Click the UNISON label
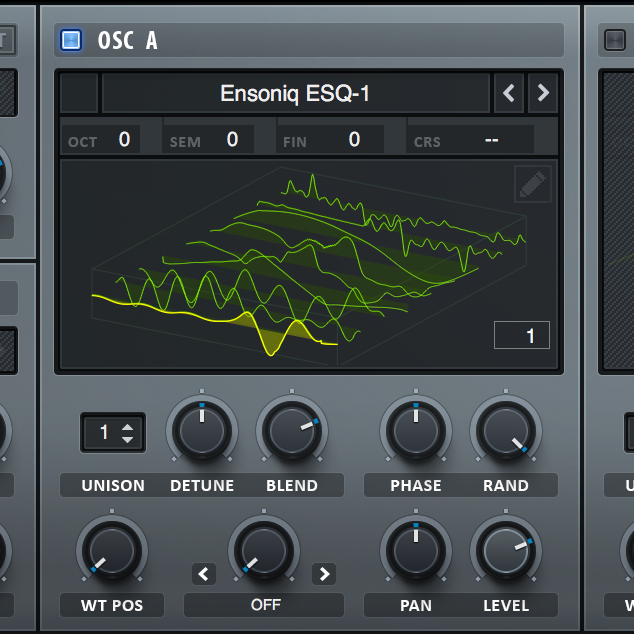This screenshot has height=634, width=634. [113, 486]
